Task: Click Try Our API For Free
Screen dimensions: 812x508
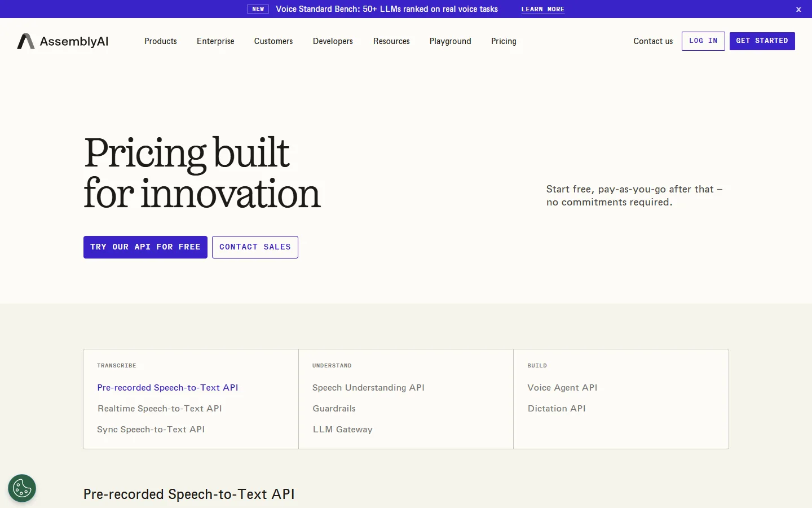Action: point(145,247)
